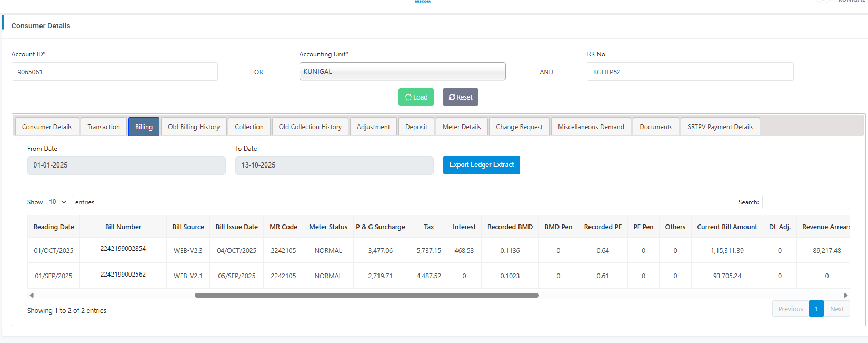Click the RR No input field

click(x=690, y=72)
